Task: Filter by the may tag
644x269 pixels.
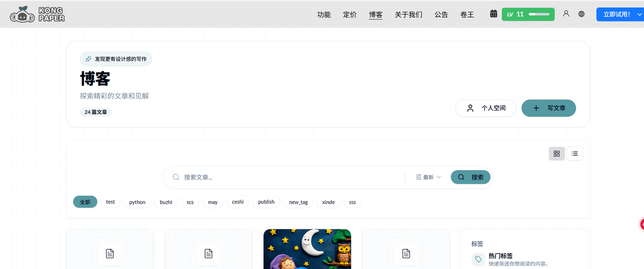Action: [213, 202]
